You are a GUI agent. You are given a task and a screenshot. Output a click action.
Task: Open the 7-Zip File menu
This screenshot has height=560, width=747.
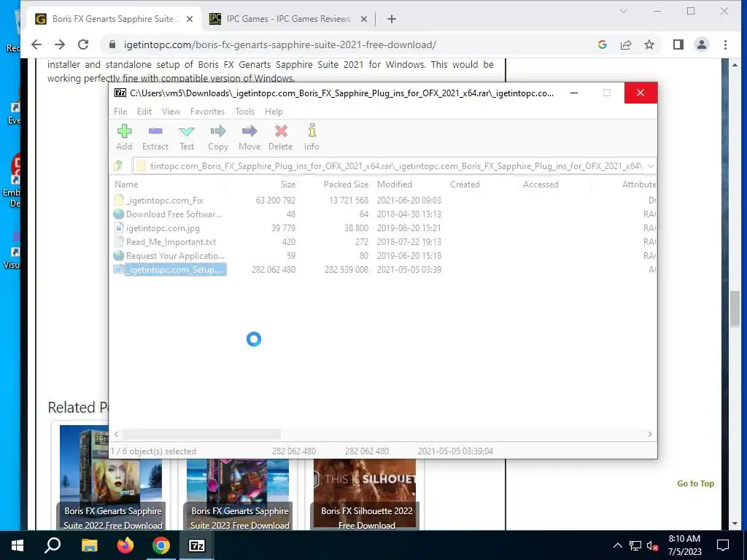[120, 112]
